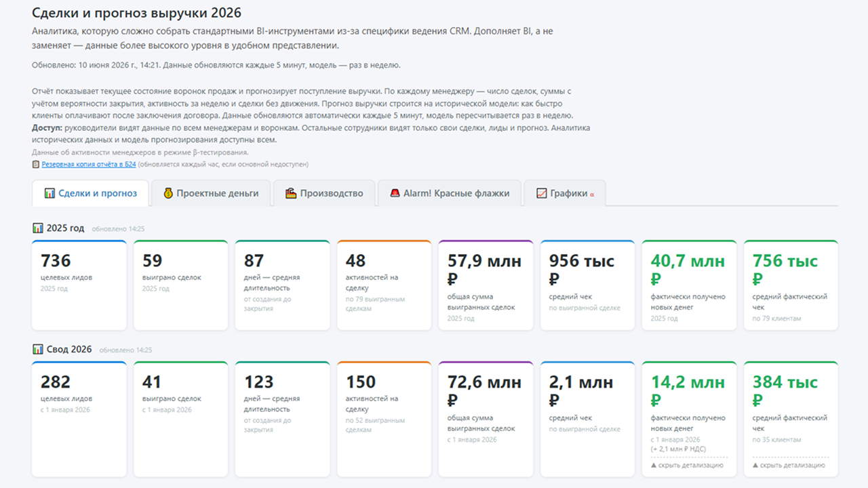
Task: Open the Производство tab
Action: (324, 193)
